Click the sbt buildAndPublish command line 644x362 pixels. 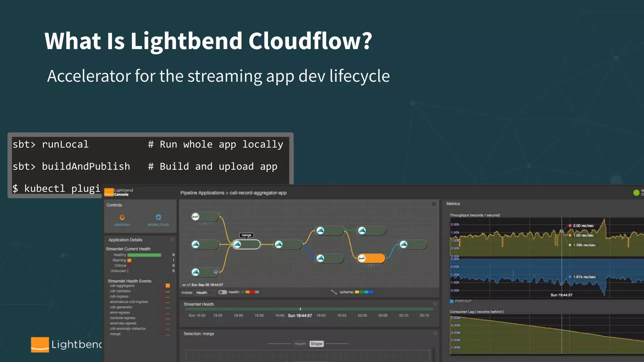[145, 166]
